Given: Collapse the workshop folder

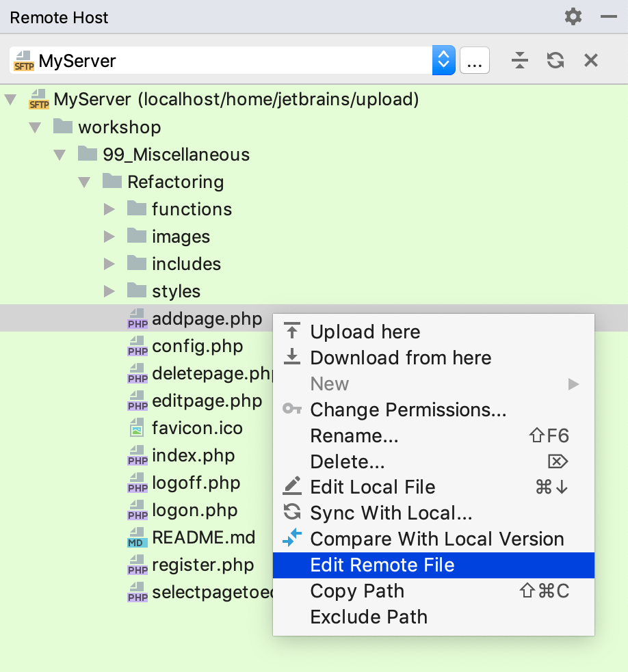Looking at the screenshot, I should pos(35,127).
